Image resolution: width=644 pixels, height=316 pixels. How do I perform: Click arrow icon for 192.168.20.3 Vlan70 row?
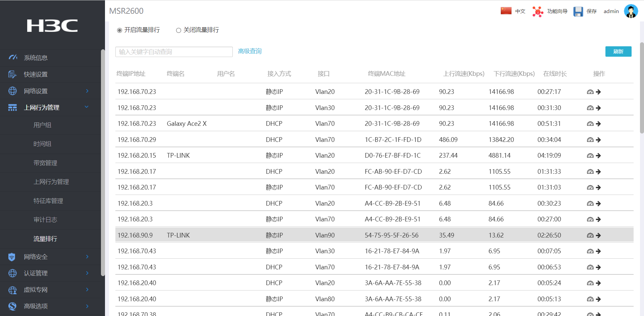(598, 219)
